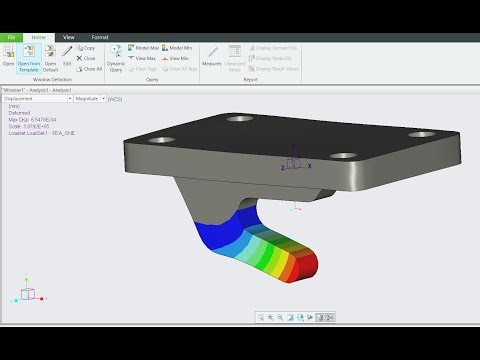
Task: Click the orientation triad at bottom-left
Action: pos(28,290)
